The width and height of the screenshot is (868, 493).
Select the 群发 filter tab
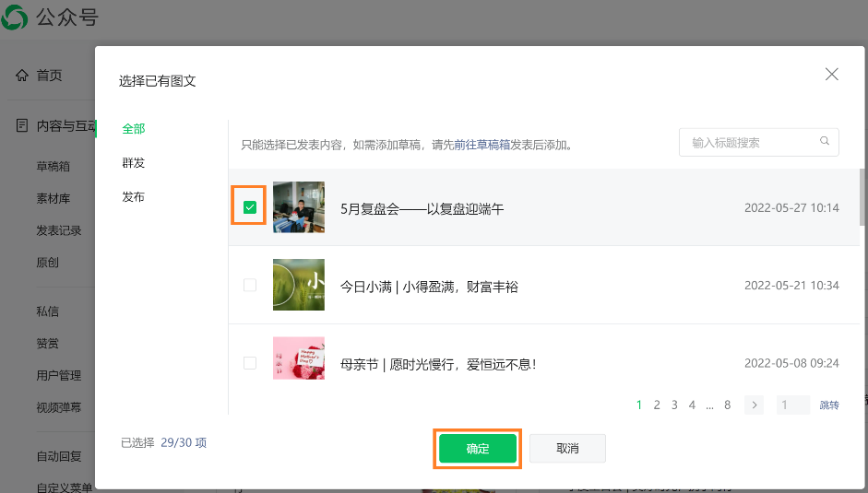tap(134, 163)
